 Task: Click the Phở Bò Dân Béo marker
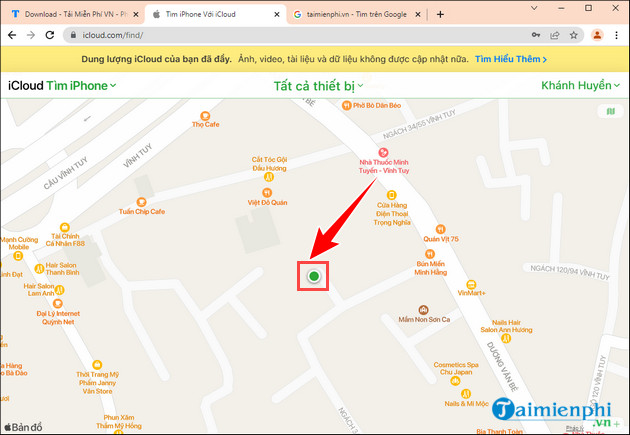tap(346, 105)
